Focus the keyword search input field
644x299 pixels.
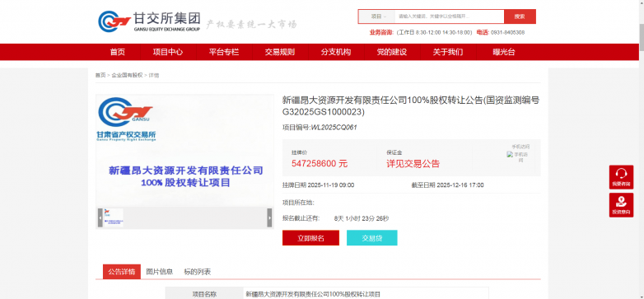(x=450, y=16)
